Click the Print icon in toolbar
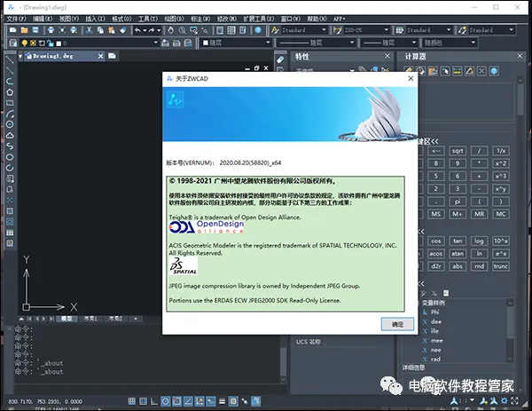The image size is (532, 411). click(x=51, y=30)
